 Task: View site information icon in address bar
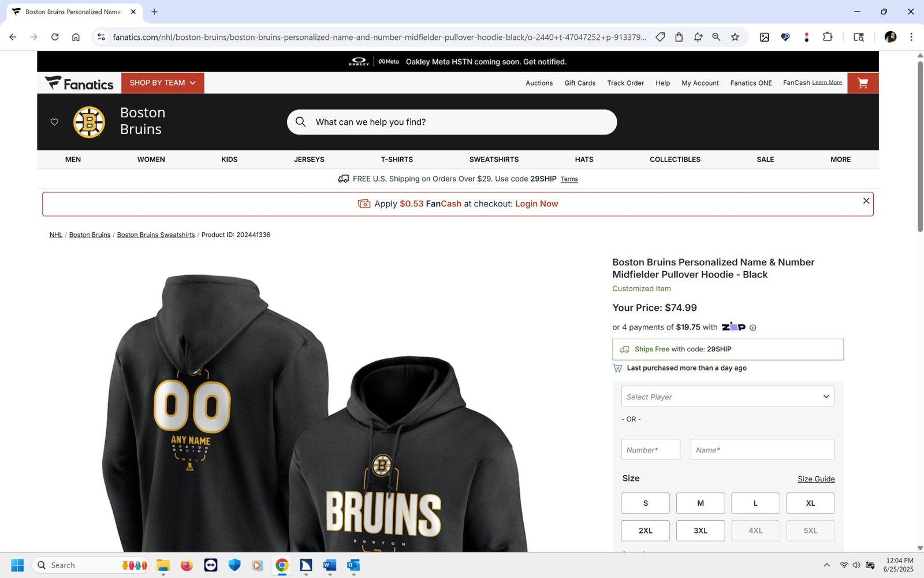(x=101, y=37)
